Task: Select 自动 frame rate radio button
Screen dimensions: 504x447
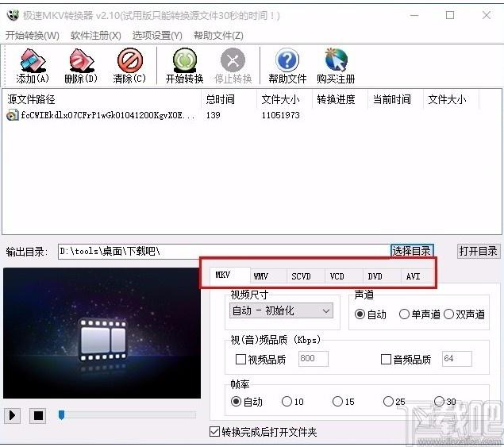Action: tap(236, 401)
